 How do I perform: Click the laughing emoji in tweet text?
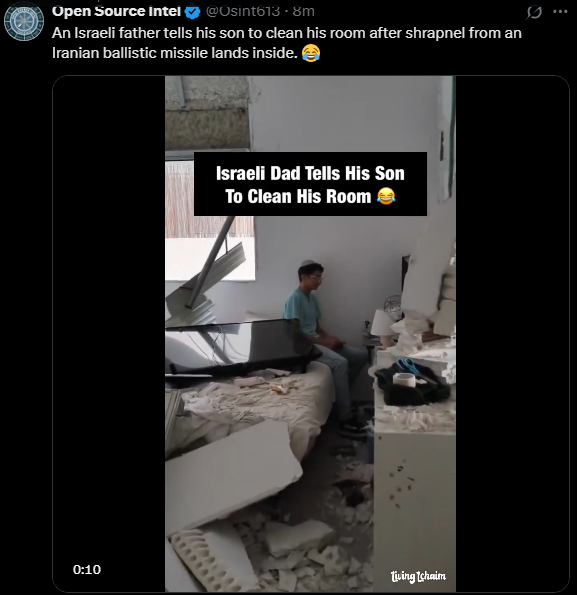coord(311,53)
